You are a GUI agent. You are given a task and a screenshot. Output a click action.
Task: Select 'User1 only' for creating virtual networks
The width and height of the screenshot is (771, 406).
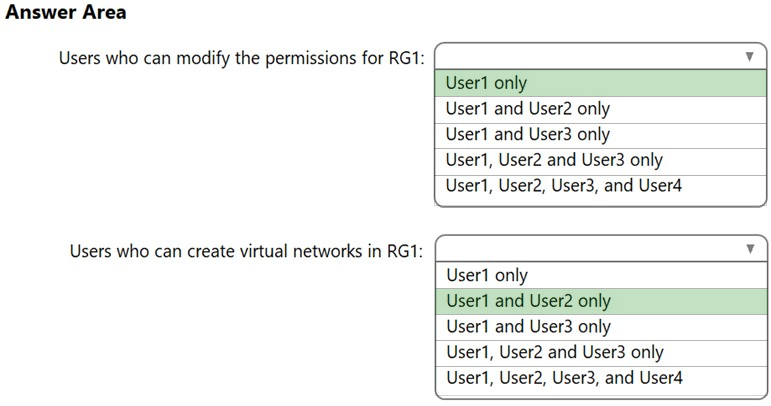point(487,275)
